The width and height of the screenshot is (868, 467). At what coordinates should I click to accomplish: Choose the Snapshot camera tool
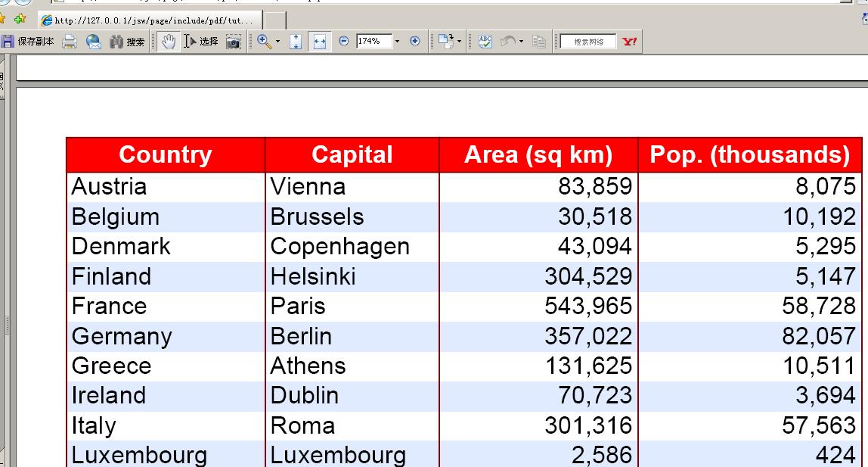(x=234, y=42)
